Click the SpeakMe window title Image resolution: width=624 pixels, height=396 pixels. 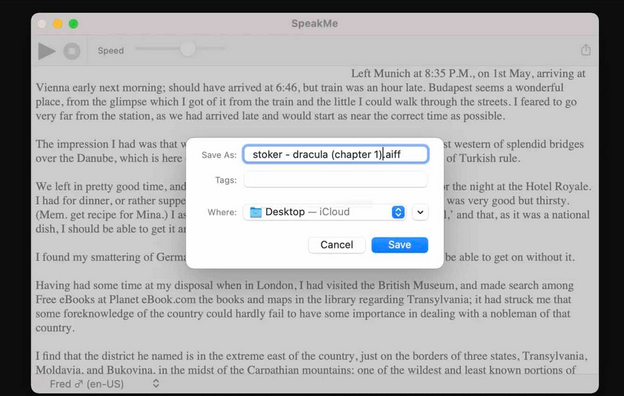click(x=314, y=23)
